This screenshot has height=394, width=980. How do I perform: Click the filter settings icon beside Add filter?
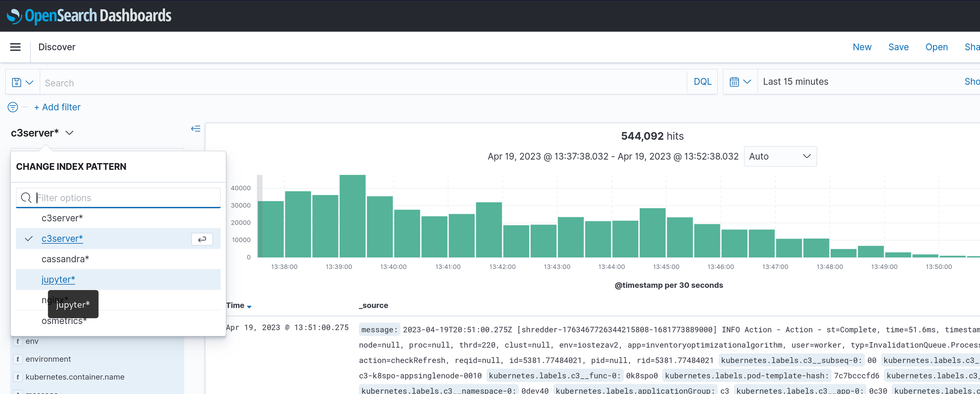[13, 107]
